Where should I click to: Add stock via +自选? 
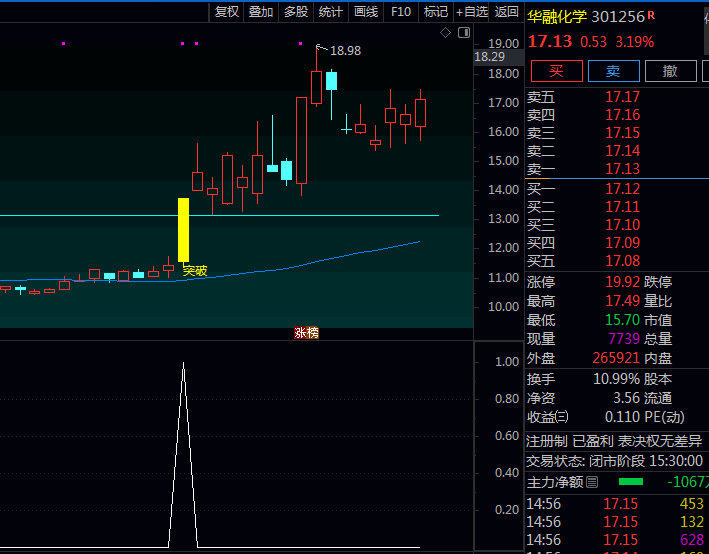click(x=472, y=12)
